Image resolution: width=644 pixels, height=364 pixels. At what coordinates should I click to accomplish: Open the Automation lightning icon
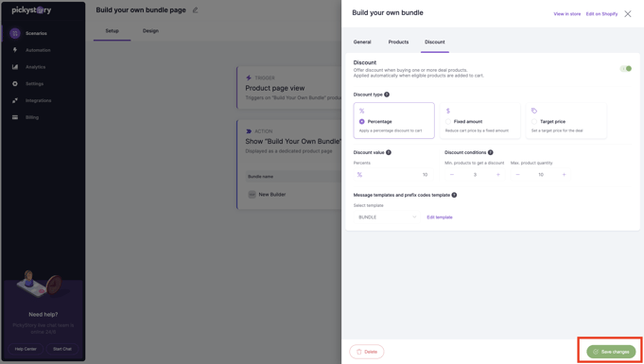[15, 50]
